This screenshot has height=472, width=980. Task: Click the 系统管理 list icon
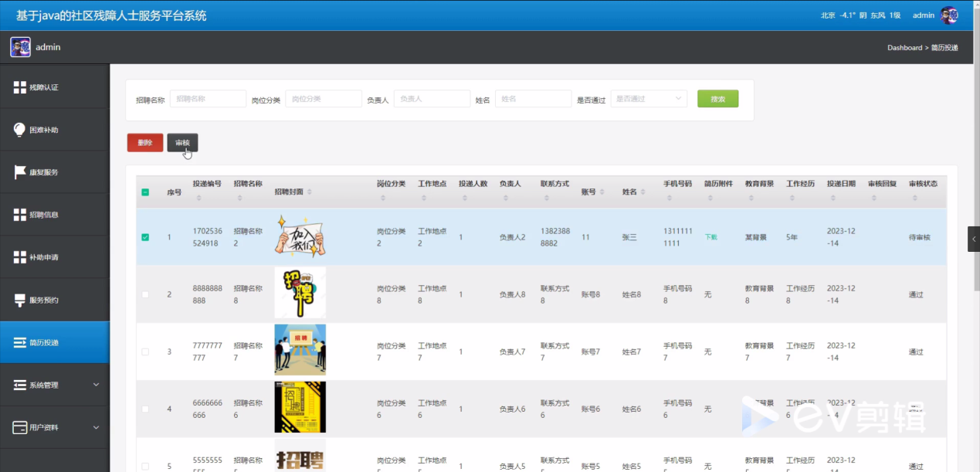(x=20, y=385)
